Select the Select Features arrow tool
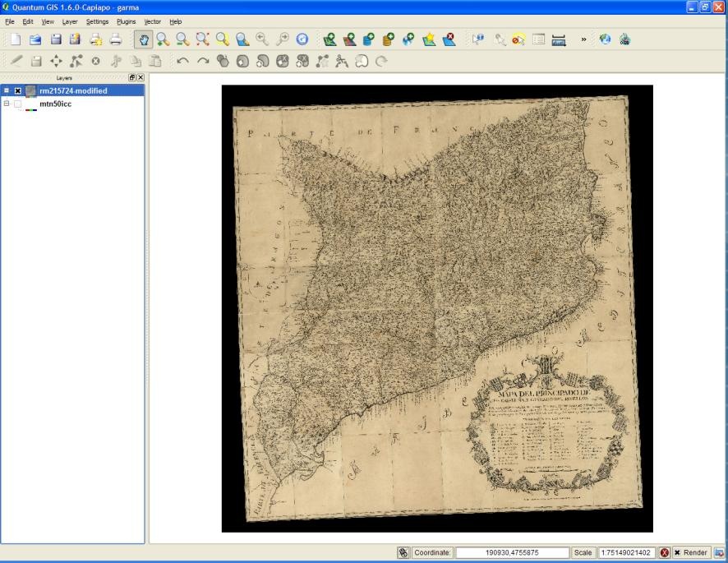The height and width of the screenshot is (563, 728). (500, 39)
